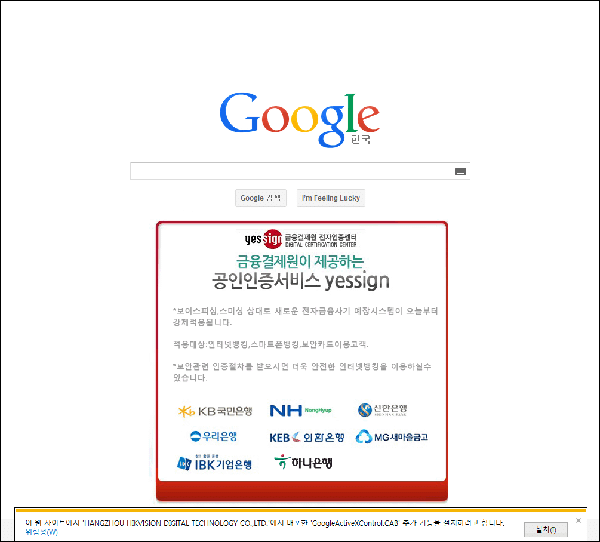
Task: Click the Google logo
Action: (300, 119)
